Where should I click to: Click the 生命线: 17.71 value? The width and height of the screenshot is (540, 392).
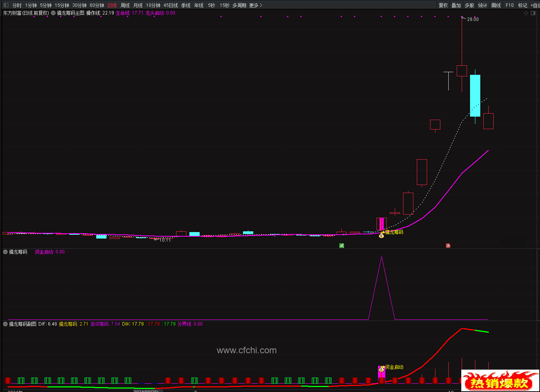click(130, 13)
